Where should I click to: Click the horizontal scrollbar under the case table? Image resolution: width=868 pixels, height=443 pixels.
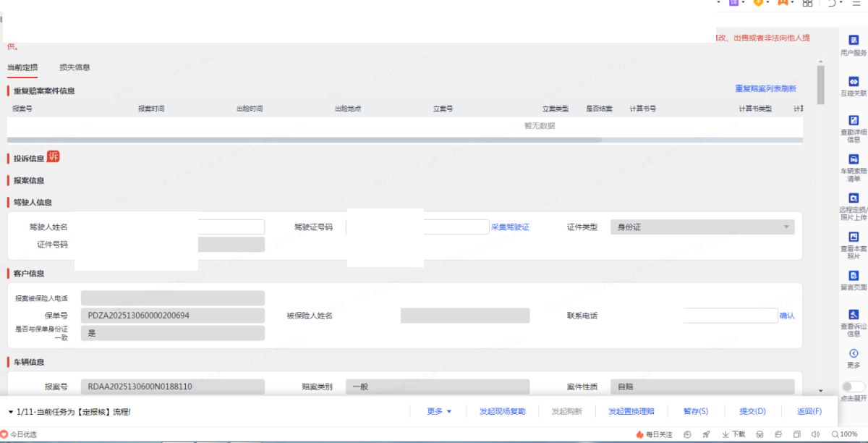(x=304, y=140)
